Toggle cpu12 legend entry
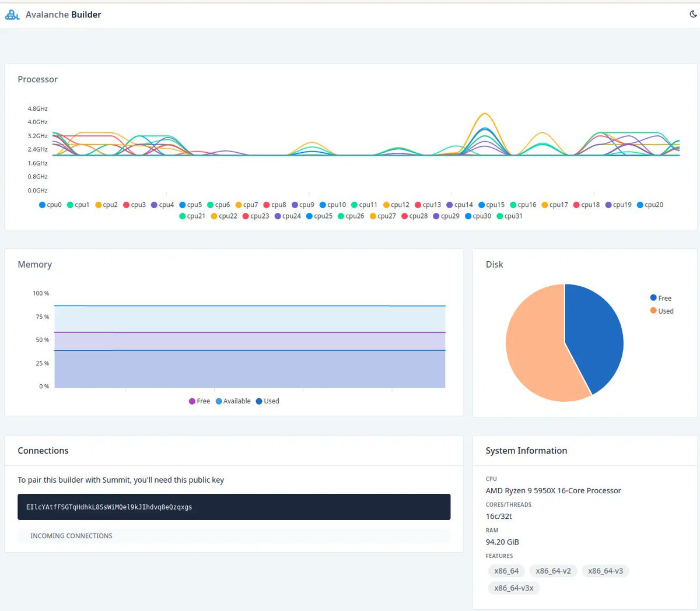This screenshot has height=611, width=700. (x=396, y=205)
